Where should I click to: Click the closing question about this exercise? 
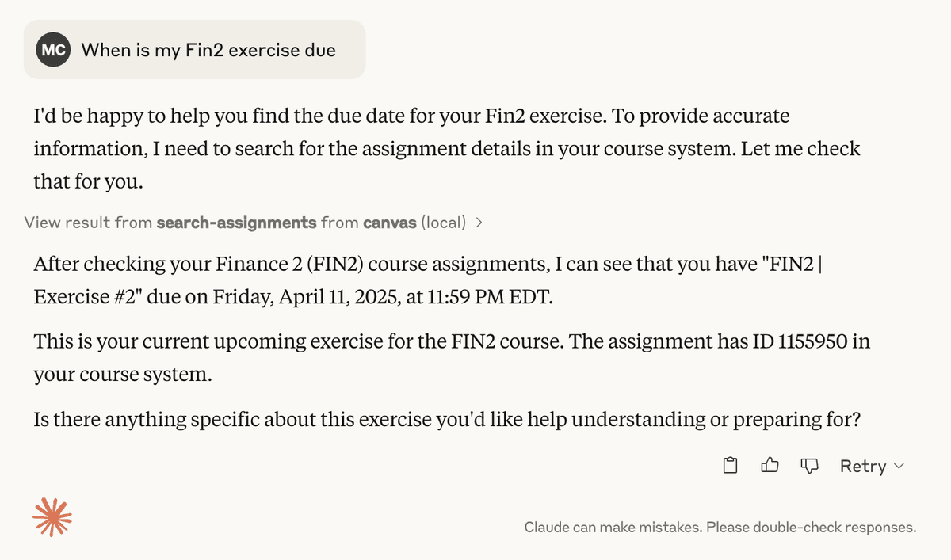point(447,420)
